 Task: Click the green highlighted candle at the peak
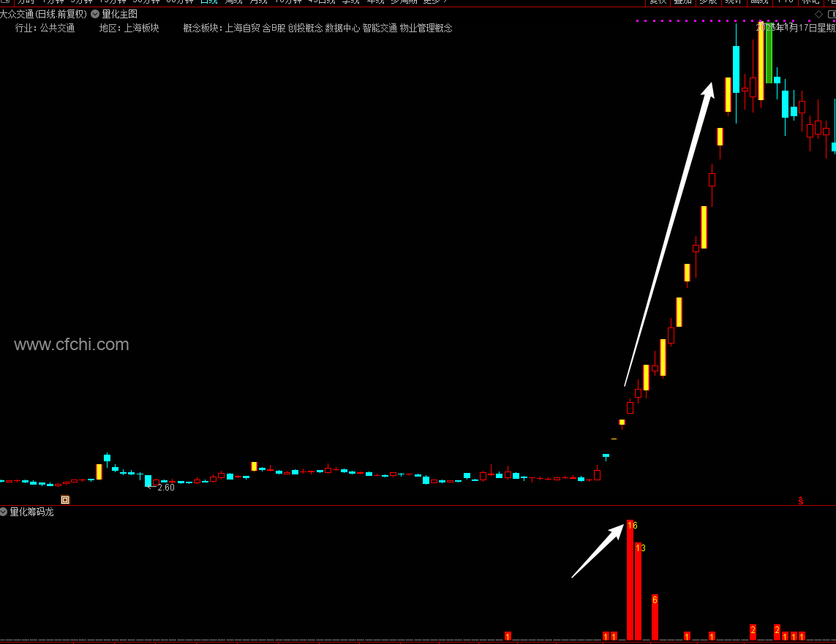pyautogui.click(x=769, y=53)
